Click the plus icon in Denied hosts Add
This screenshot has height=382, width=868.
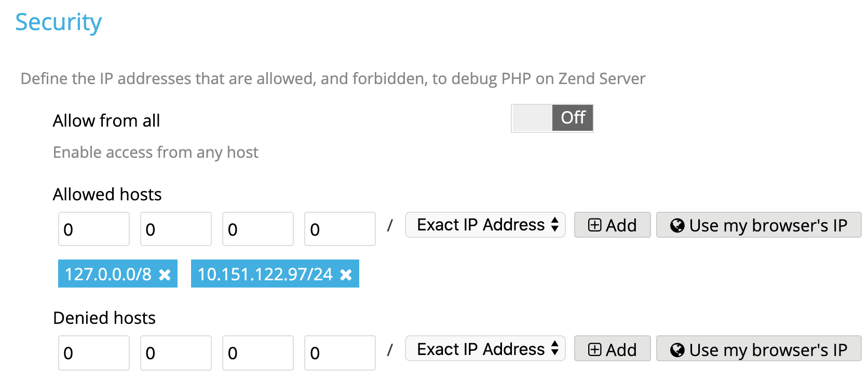(x=594, y=349)
